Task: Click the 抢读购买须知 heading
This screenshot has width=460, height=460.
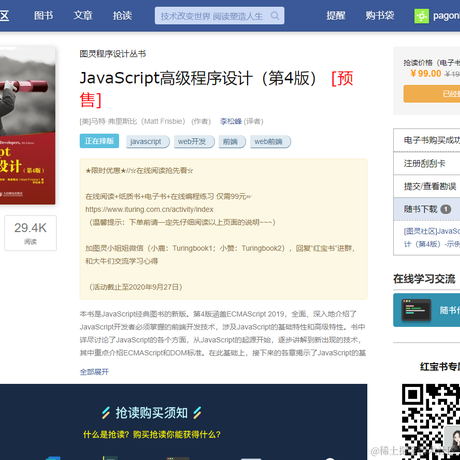Action: coord(152,413)
